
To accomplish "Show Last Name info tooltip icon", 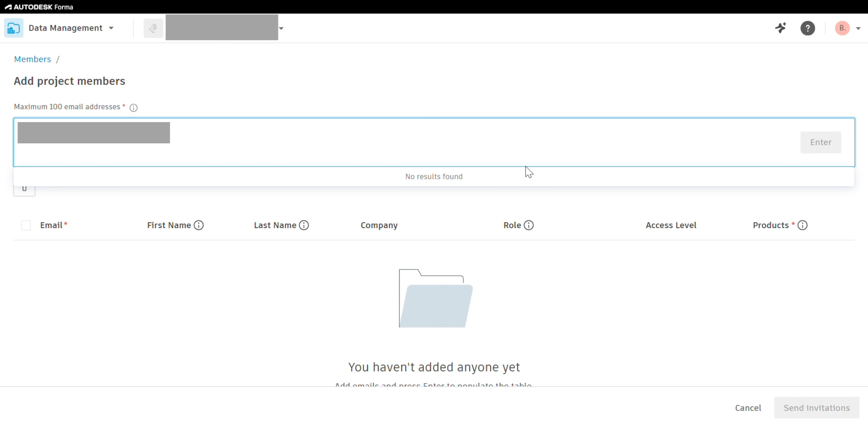I will (304, 225).
